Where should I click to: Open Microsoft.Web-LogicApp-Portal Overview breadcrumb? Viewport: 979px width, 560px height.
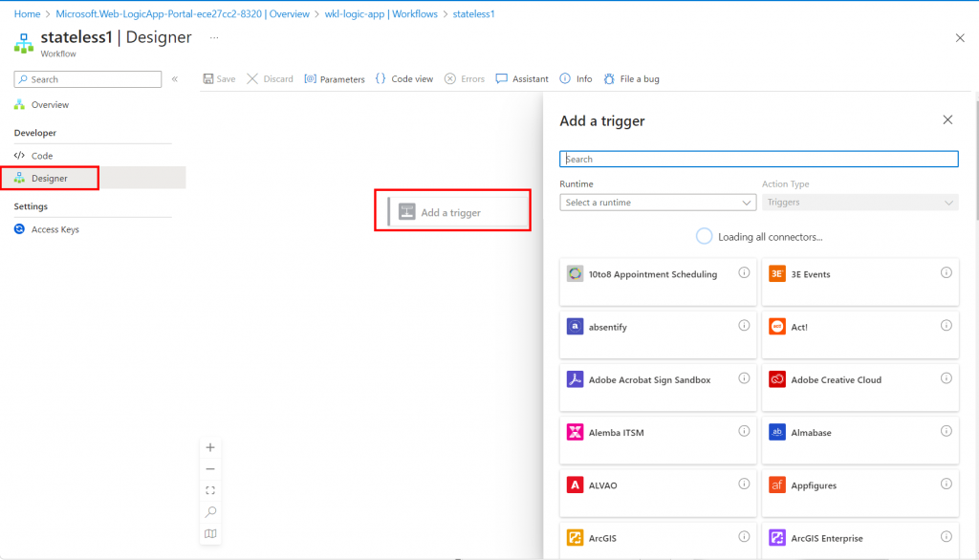coord(183,13)
